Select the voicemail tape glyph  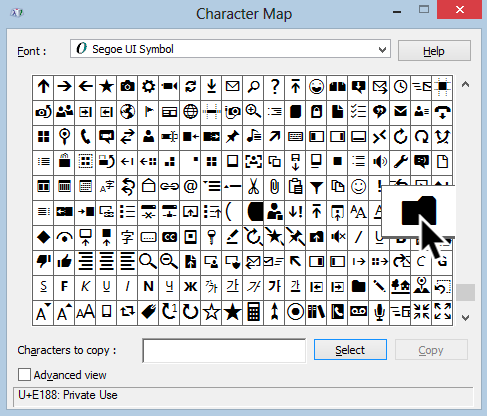click(358, 312)
